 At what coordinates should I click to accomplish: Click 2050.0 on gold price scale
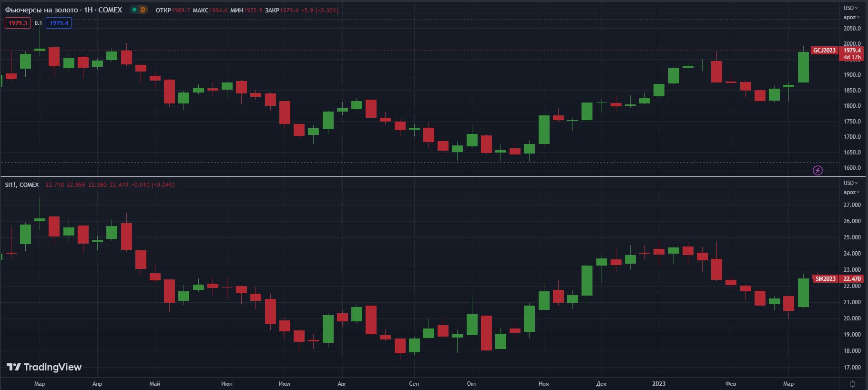[852, 29]
